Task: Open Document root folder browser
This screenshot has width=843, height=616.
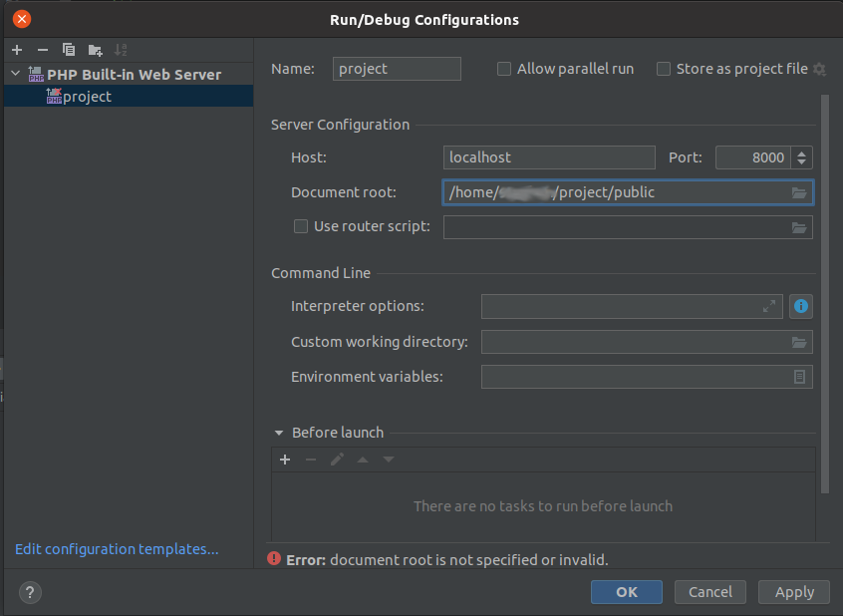Action: coord(799,191)
